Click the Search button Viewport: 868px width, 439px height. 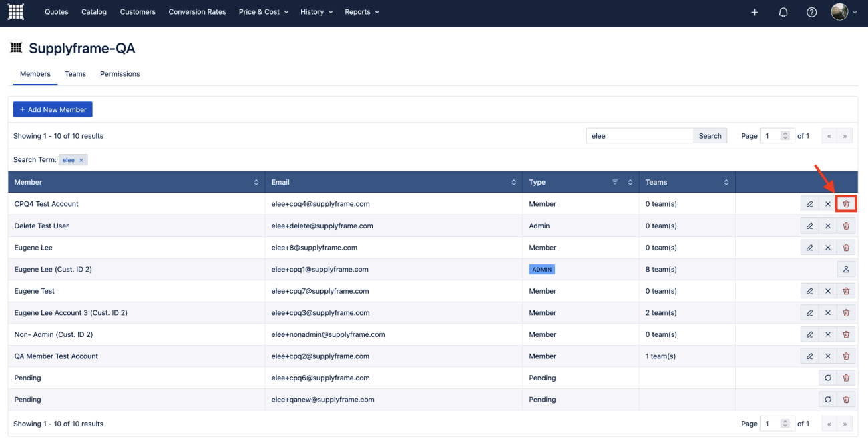coord(710,136)
